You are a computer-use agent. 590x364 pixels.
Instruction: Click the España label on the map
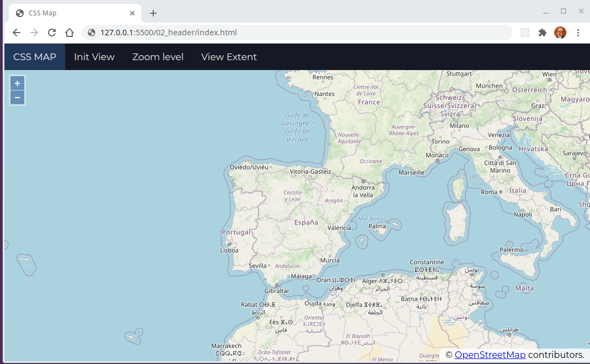pos(306,222)
